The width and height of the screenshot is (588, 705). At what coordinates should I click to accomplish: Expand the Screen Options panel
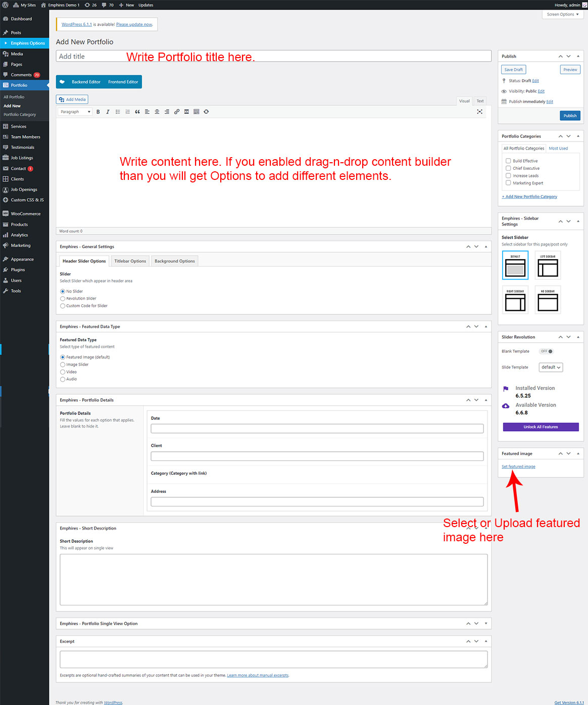pos(563,14)
